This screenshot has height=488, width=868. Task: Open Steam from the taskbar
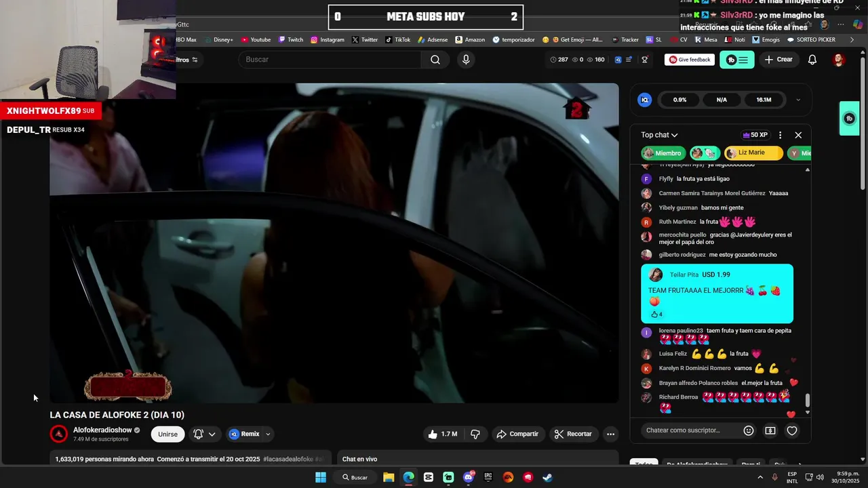547,477
